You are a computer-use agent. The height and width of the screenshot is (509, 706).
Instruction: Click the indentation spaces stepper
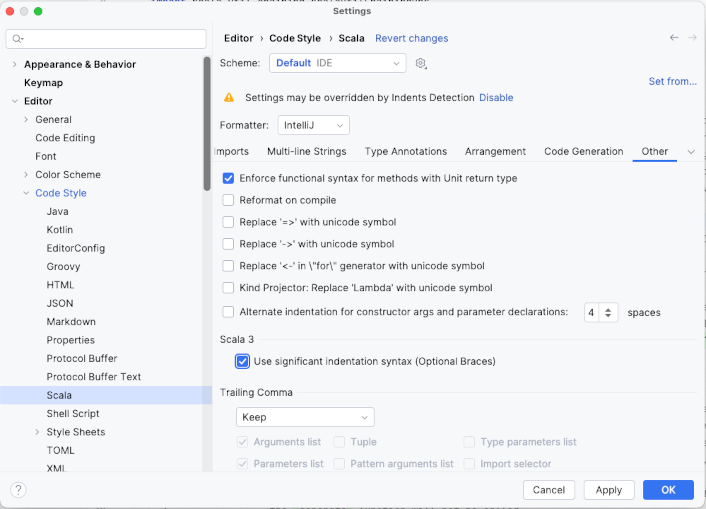click(609, 312)
